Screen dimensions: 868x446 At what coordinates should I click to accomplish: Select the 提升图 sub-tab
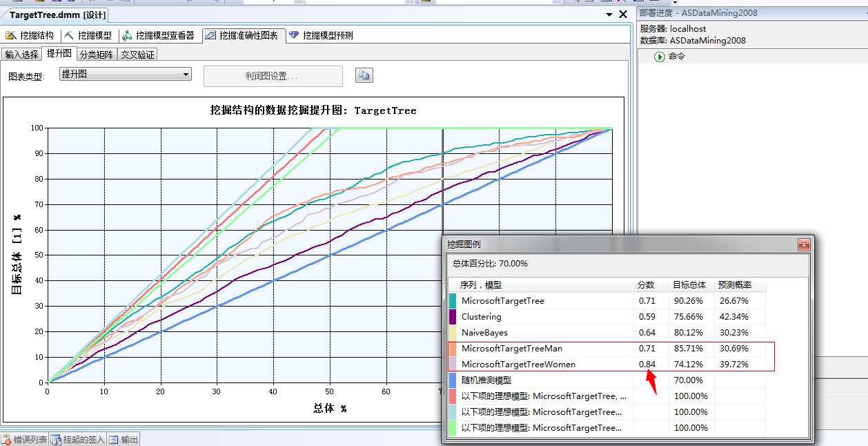(59, 54)
